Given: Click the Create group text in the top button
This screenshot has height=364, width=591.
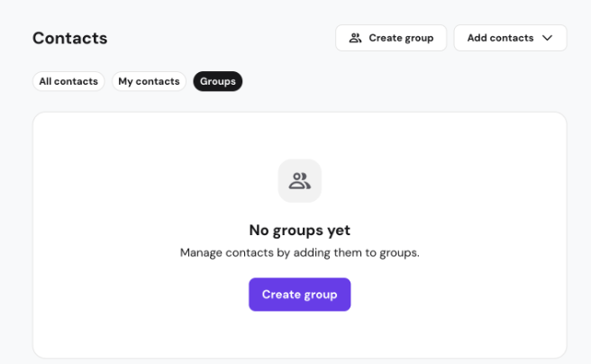Looking at the screenshot, I should (401, 38).
